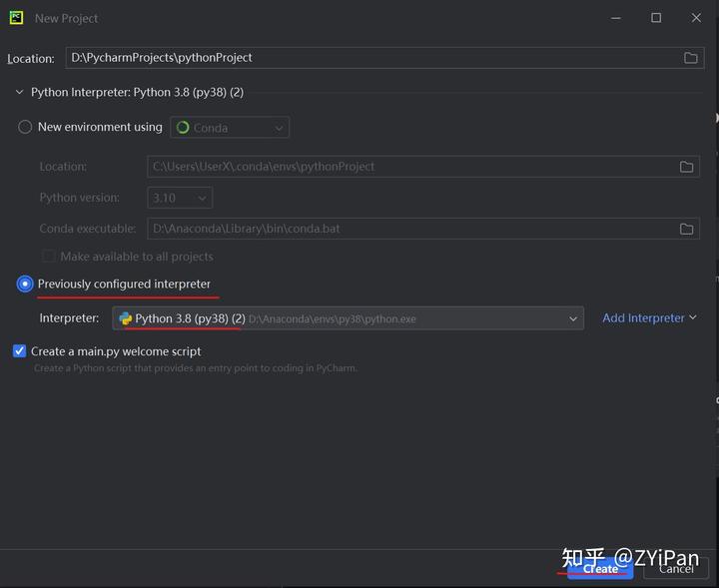Click the PyCharm logo icon in title bar

coord(17,18)
